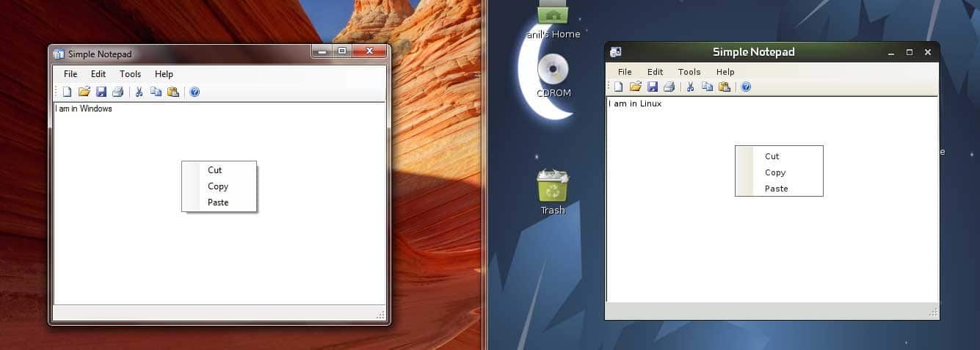Close the Windows Simple Notepad window

point(369,51)
